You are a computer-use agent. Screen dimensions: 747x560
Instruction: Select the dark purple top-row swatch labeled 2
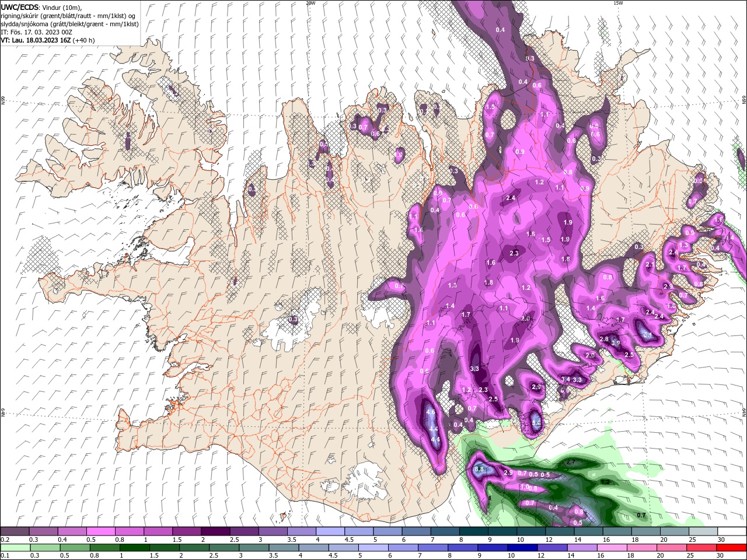(x=215, y=531)
